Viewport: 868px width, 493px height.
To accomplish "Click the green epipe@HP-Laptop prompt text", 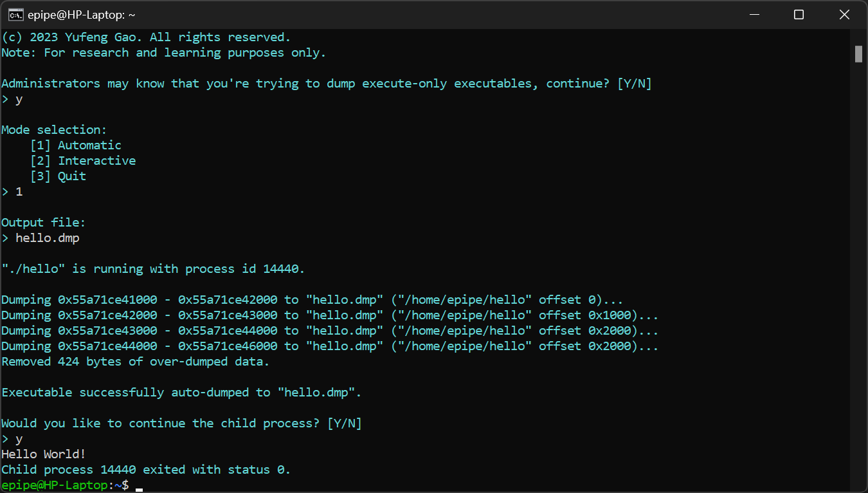I will [55, 485].
